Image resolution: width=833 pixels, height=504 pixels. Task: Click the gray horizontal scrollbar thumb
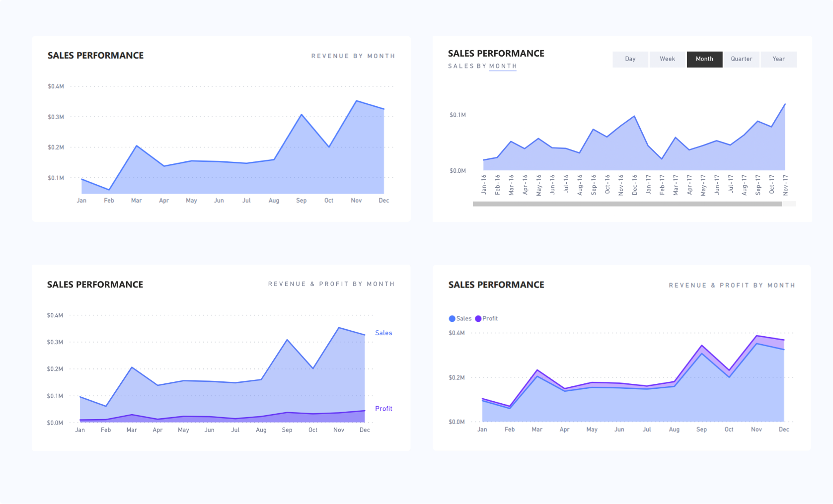tap(627, 204)
